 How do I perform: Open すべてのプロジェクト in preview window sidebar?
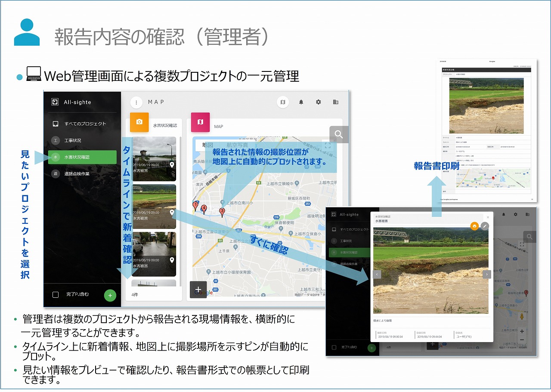(350, 229)
